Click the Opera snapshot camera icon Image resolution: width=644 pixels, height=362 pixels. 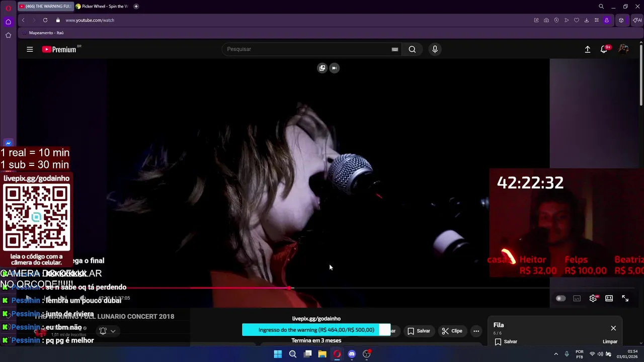pyautogui.click(x=546, y=20)
